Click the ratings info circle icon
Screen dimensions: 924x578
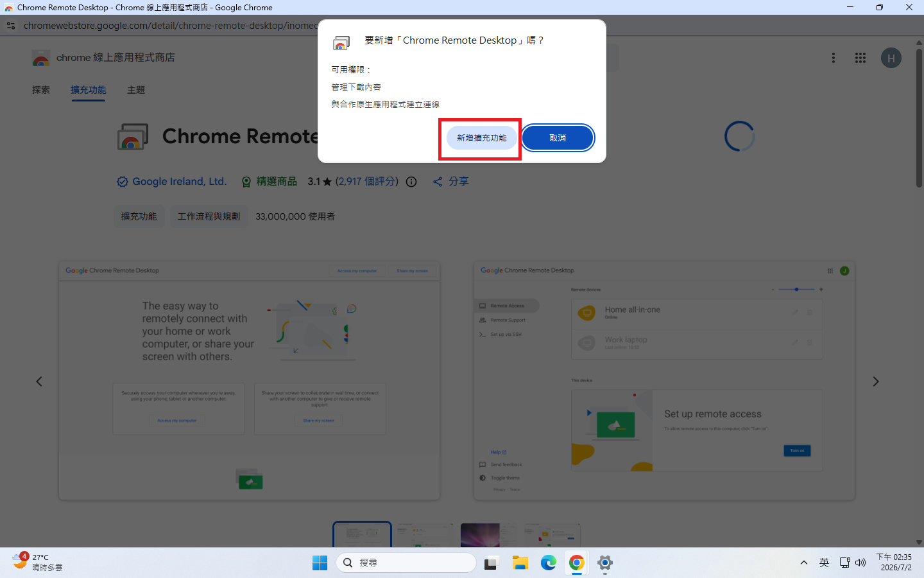coord(411,182)
